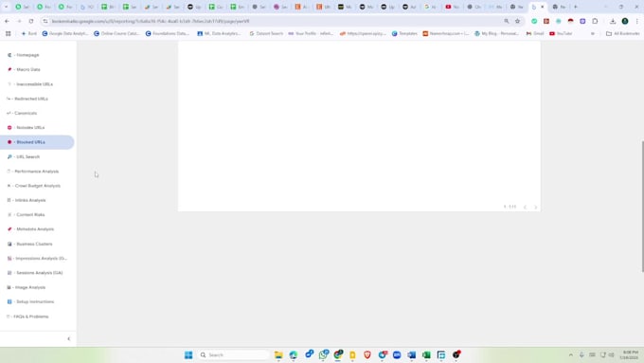Viewport: 644px width, 363px height.
Task: Open the Windows Start menu
Action: click(x=188, y=354)
